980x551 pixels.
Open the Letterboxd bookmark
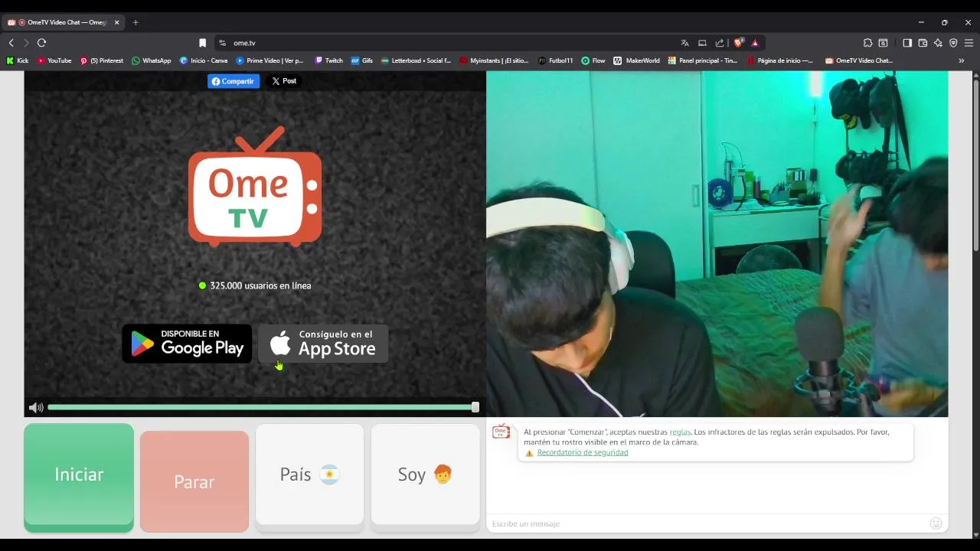point(416,60)
